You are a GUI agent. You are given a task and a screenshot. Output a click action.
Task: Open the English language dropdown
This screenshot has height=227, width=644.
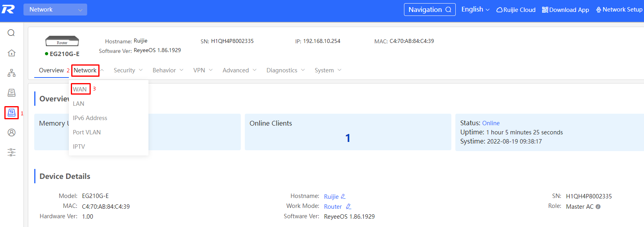tap(475, 10)
